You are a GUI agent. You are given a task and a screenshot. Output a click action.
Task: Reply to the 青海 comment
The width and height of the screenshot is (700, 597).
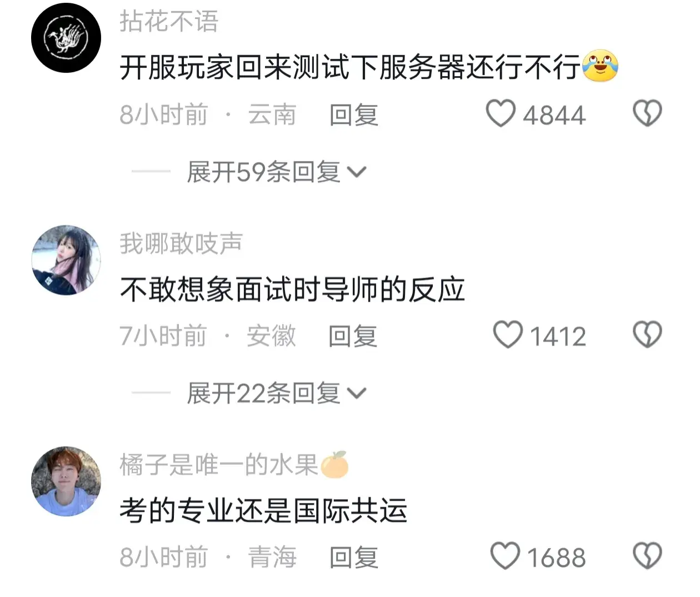[x=354, y=558]
